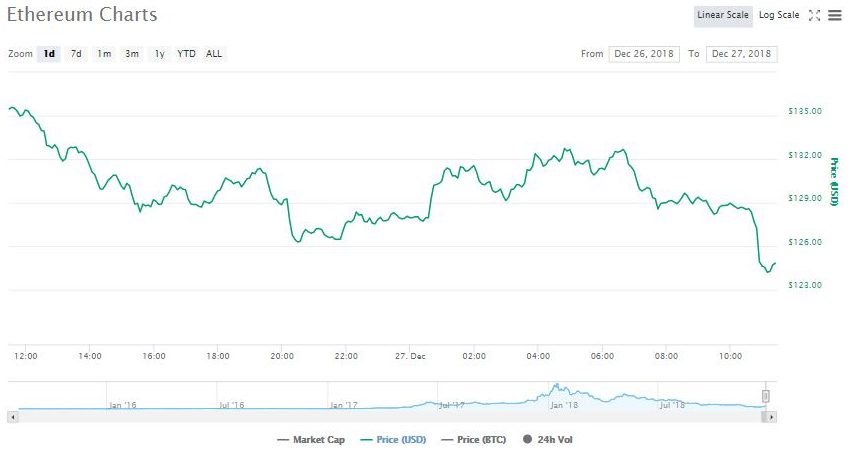Click the 06:00 time label
Screen dimensions: 852x452
click(602, 356)
